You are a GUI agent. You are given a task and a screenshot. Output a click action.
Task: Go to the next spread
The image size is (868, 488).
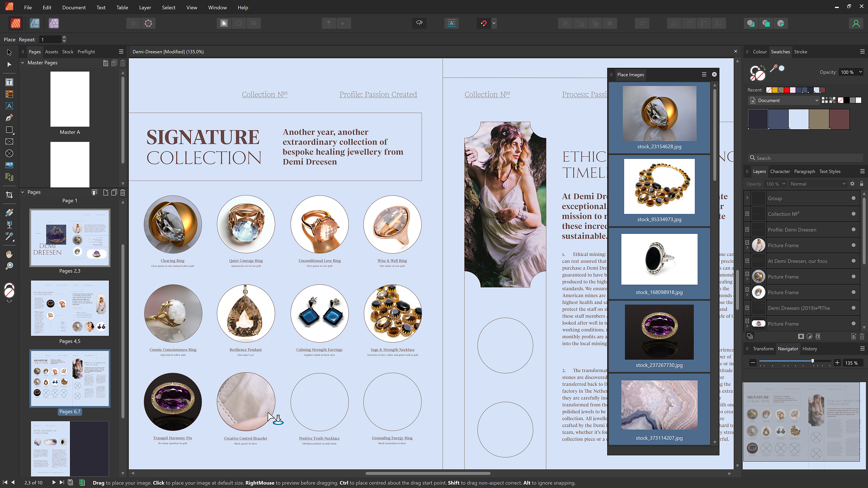[54, 482]
